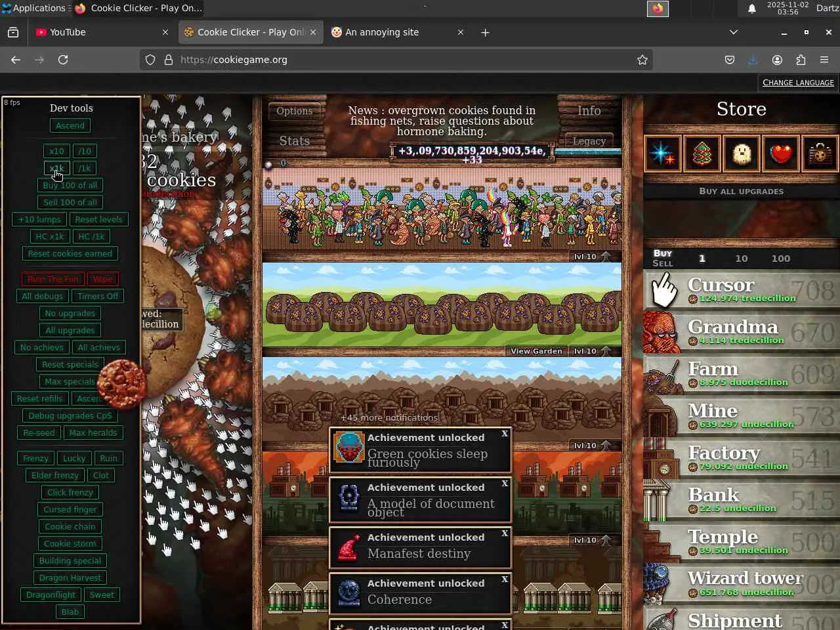
Task: Click the Save to Pocket icon
Action: click(729, 60)
